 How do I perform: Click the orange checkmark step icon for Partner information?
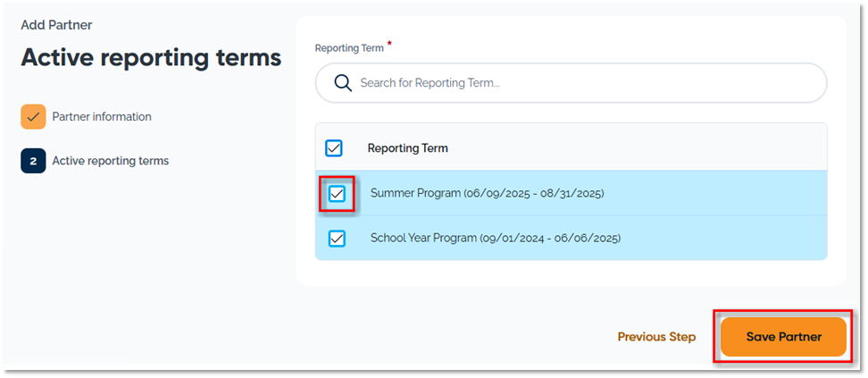pyautogui.click(x=33, y=117)
